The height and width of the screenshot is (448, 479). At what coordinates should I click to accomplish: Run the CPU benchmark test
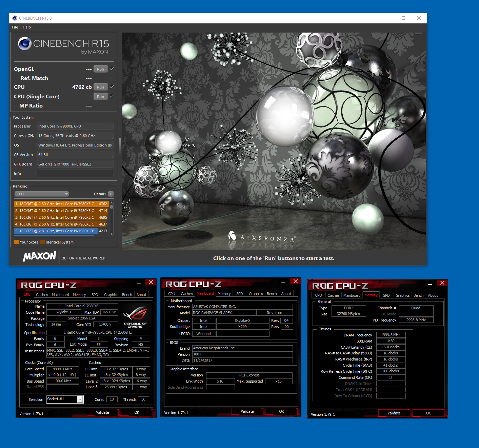(101, 87)
